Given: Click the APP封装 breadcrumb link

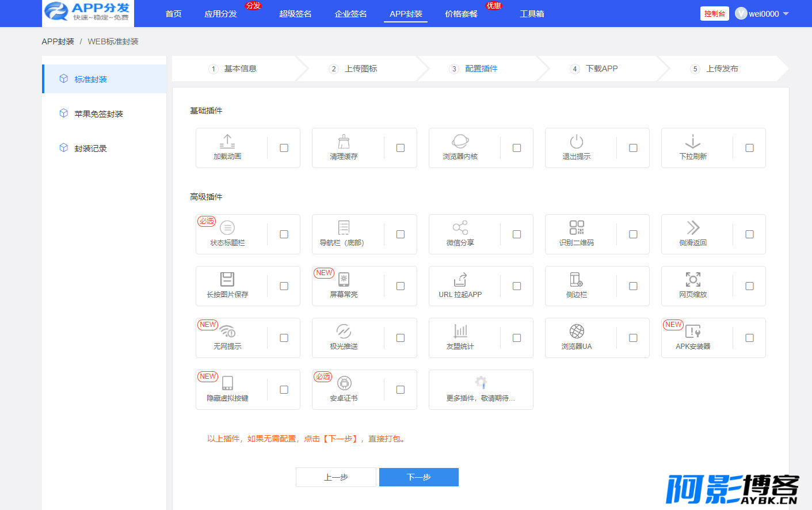Looking at the screenshot, I should (x=58, y=41).
